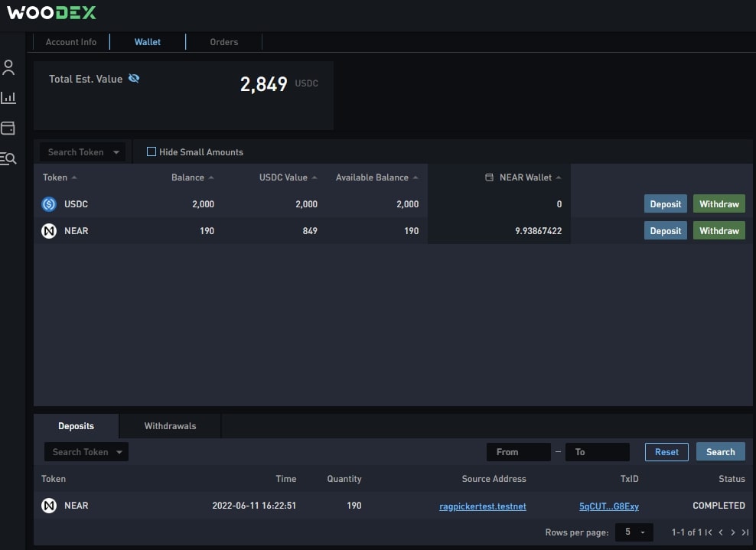Click the NEAR token icon in the balances table

(x=47, y=230)
